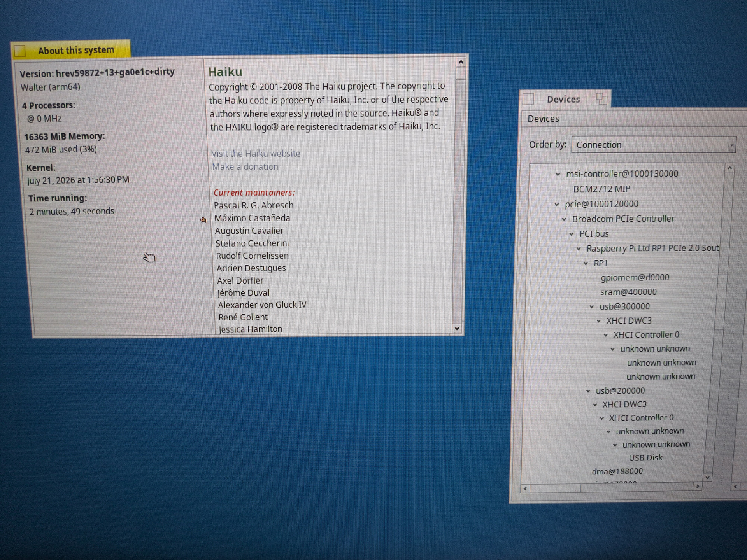Image resolution: width=747 pixels, height=560 pixels.
Task: Select the BCM2712 MIP entry
Action: (601, 189)
